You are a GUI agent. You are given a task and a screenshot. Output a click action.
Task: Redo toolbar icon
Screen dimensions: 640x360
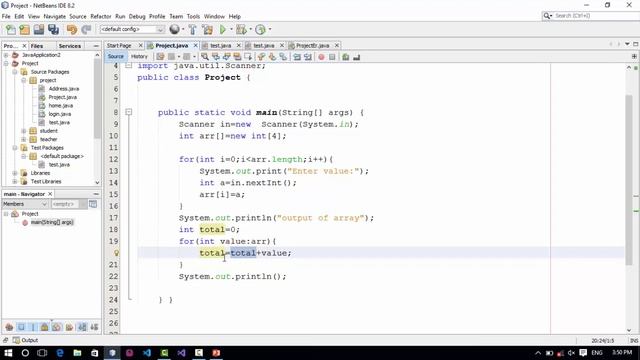[x=86, y=29]
